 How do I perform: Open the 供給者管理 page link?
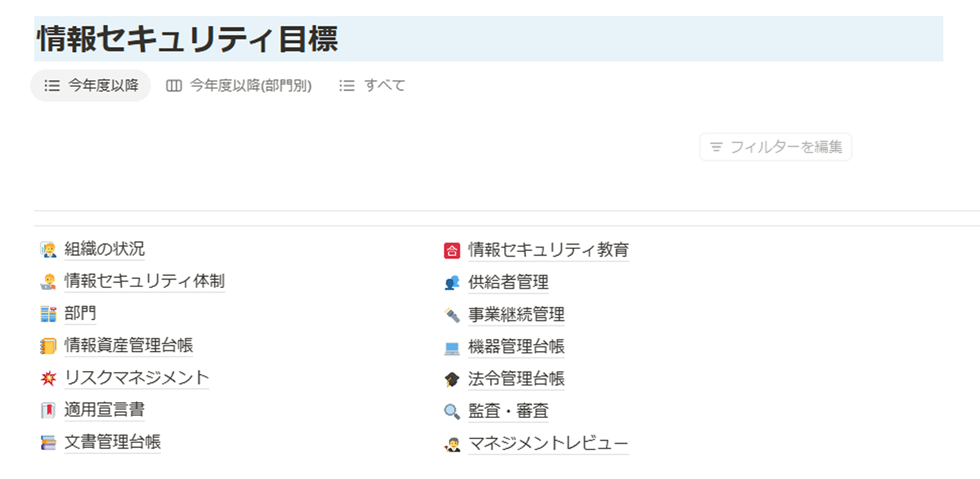point(508,282)
